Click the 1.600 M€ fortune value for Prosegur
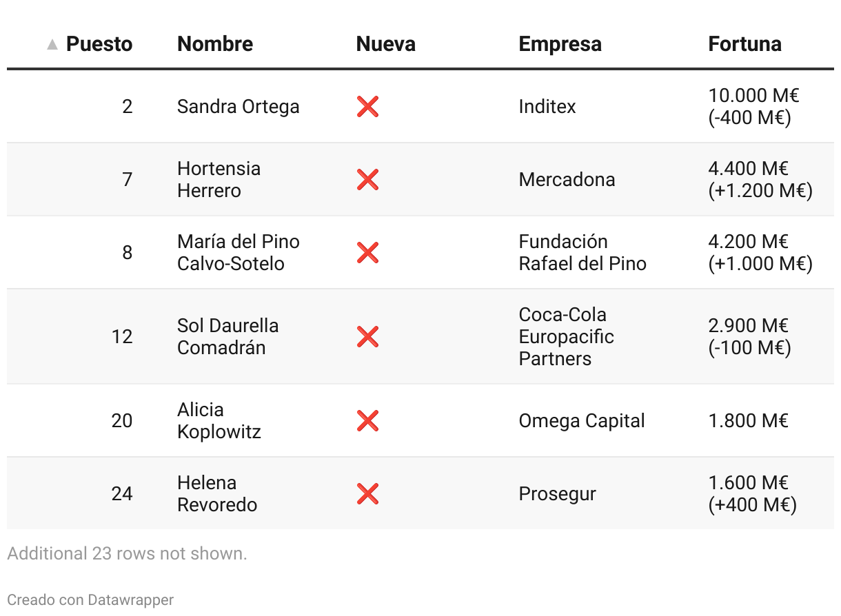The image size is (841, 616). point(748,483)
